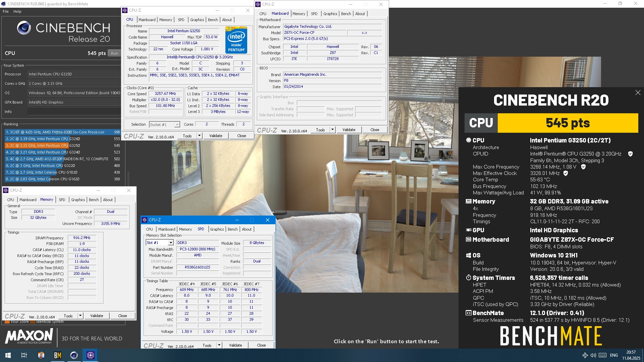
Task: Select SPD tab in Memory window
Action: (62, 200)
